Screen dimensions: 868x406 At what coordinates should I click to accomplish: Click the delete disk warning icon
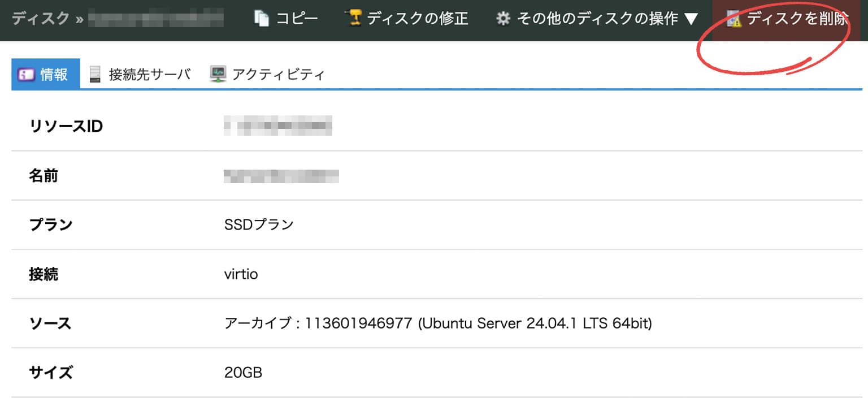coord(734,19)
